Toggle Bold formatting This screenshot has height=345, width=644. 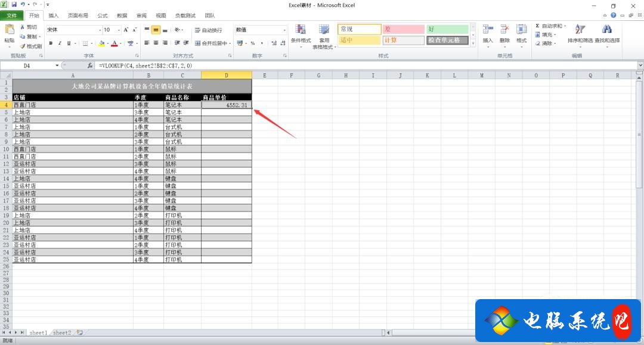pos(51,43)
